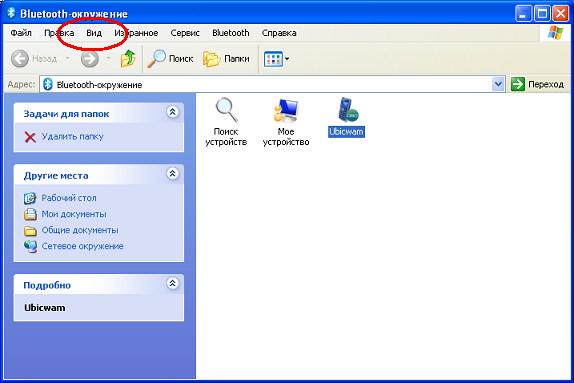Click the Другие места header text
Viewport: 574px width, 383px height.
click(x=56, y=176)
